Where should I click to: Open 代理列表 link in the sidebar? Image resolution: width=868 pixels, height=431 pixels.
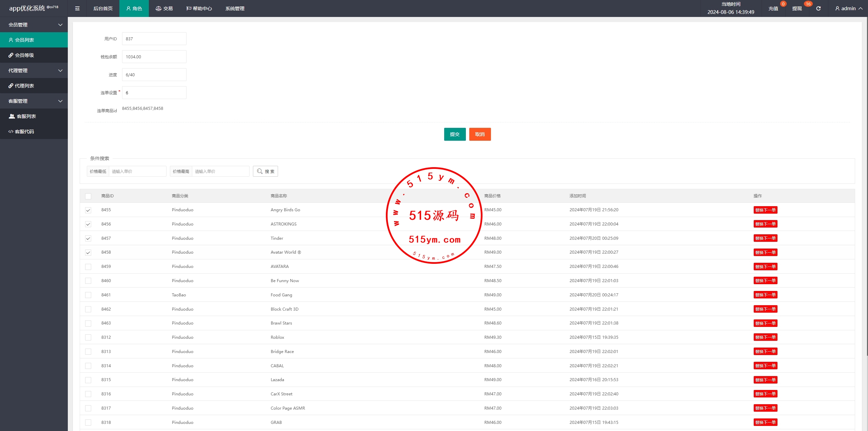24,86
